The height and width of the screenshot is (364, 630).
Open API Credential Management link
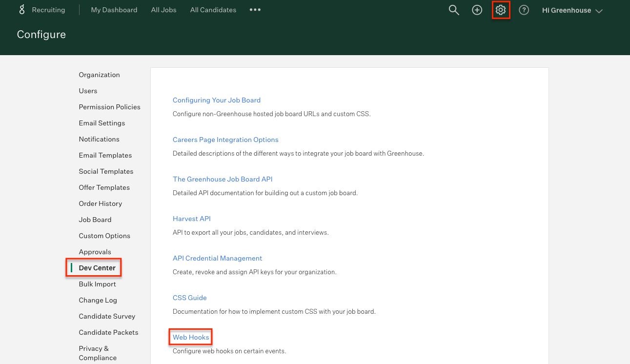218,258
